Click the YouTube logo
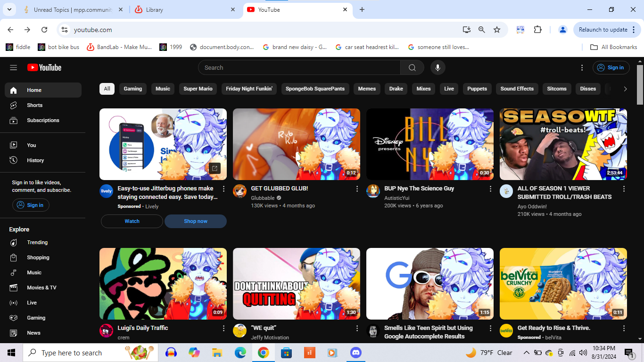 coord(44,67)
